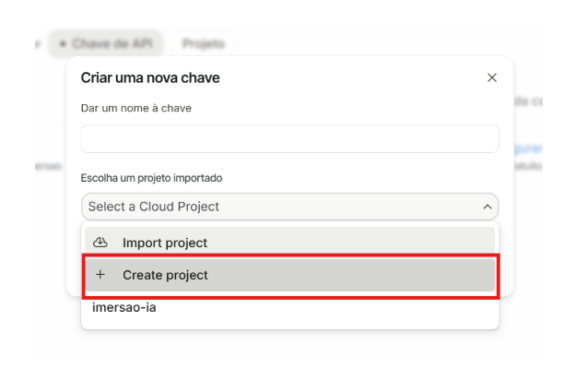Select Create project from the list
Viewport: 588px width, 380px height.
point(289,275)
